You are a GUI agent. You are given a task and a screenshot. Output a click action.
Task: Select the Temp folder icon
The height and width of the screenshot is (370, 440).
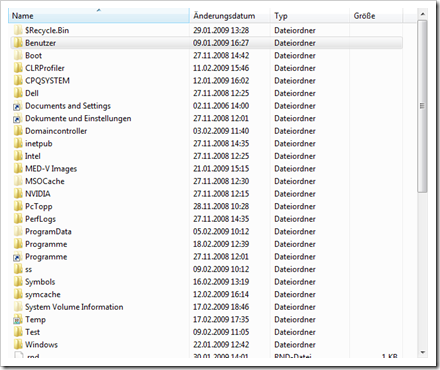point(18,320)
